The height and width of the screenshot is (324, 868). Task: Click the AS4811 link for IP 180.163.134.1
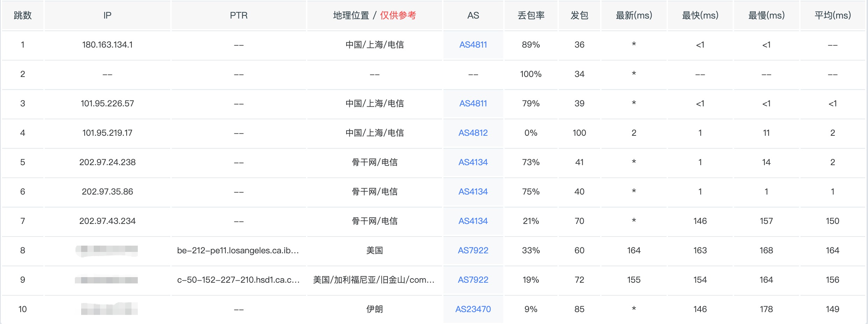(x=473, y=45)
